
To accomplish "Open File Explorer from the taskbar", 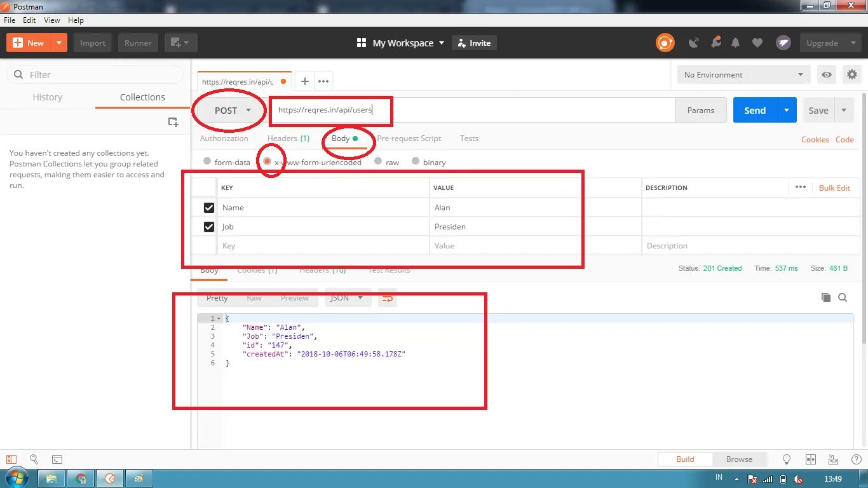I will click(51, 479).
